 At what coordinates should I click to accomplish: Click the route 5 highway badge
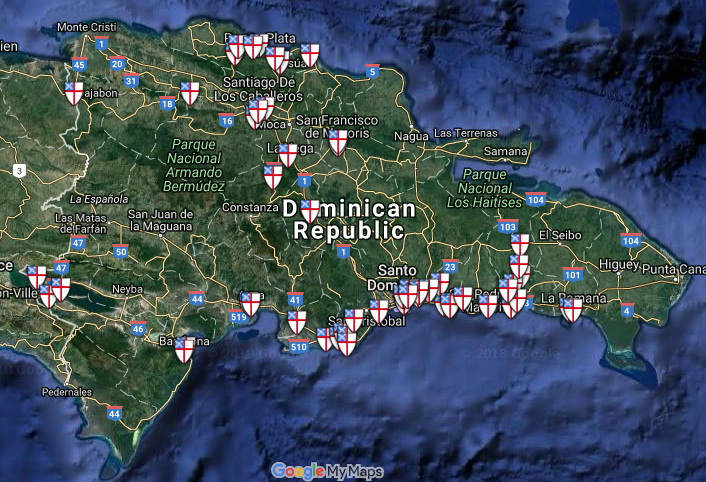[372, 71]
